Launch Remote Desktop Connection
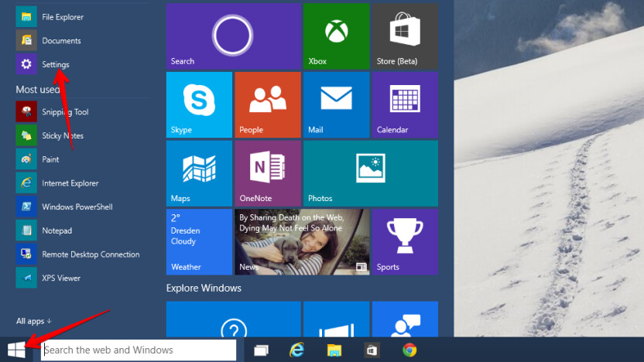This screenshot has height=362, width=644. 78,254
